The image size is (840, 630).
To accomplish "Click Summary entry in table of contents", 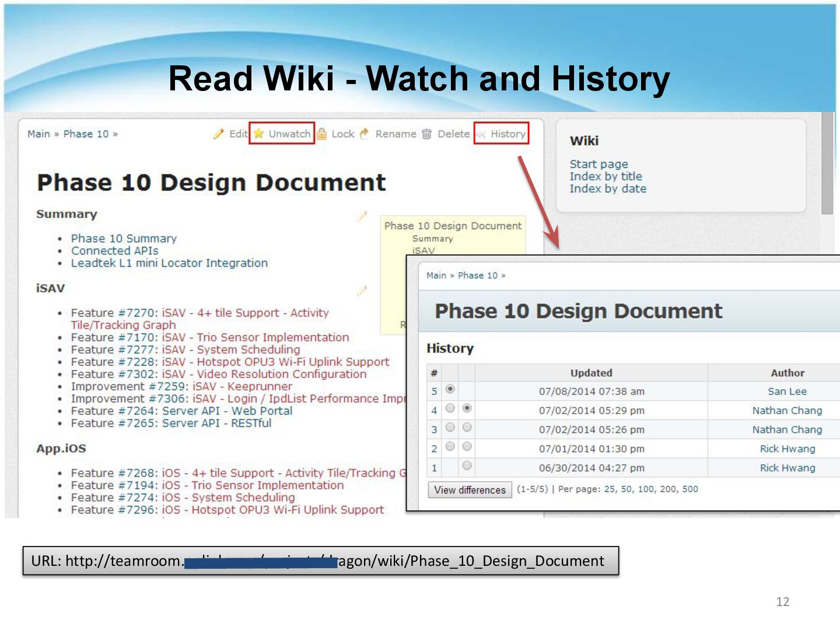I will click(432, 239).
